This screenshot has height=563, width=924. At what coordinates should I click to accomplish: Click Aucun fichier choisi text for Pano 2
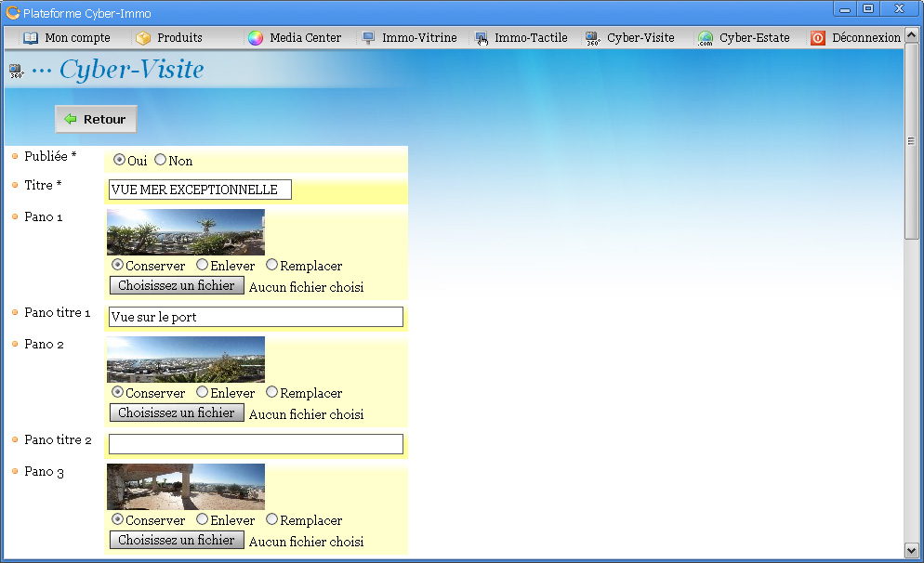(x=307, y=414)
